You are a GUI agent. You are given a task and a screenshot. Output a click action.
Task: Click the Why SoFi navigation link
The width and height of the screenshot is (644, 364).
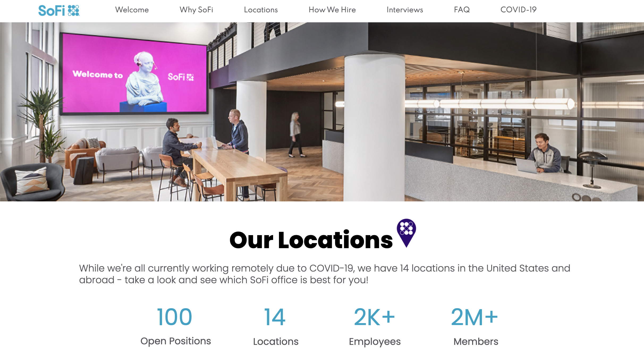196,10
